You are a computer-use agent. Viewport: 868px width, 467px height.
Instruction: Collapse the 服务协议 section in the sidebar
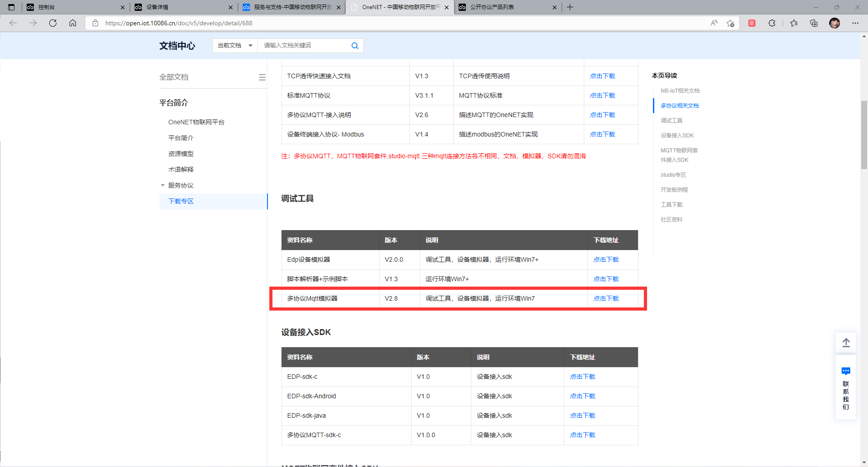(163, 185)
